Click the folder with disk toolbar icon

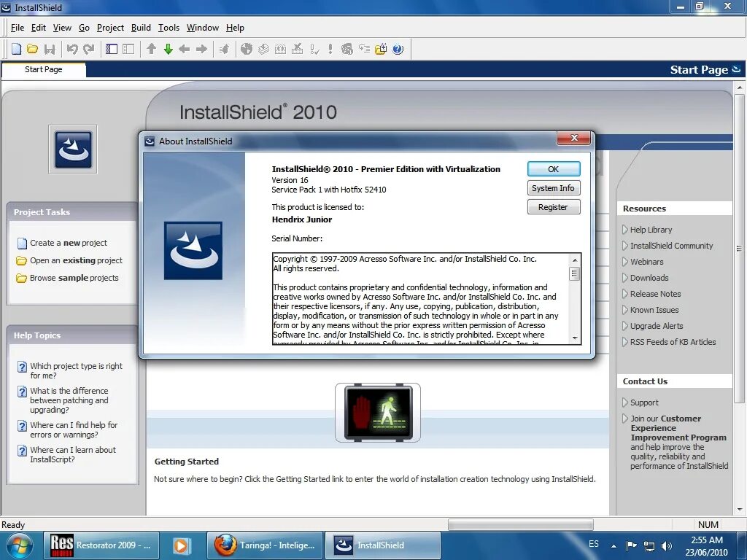click(x=381, y=49)
